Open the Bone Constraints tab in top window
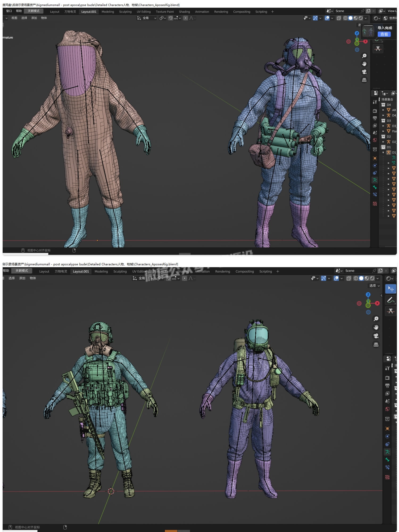 point(375,194)
